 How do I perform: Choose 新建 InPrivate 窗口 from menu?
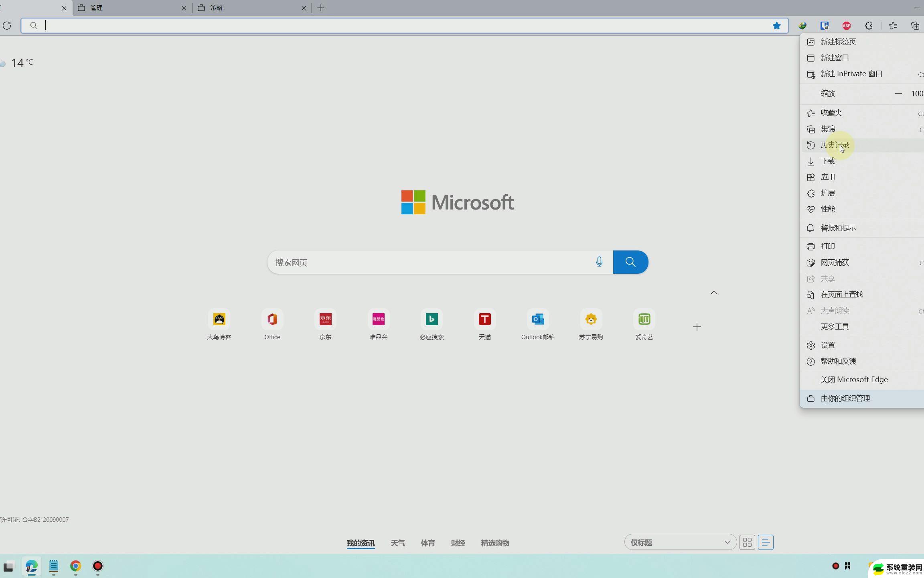pos(862,74)
